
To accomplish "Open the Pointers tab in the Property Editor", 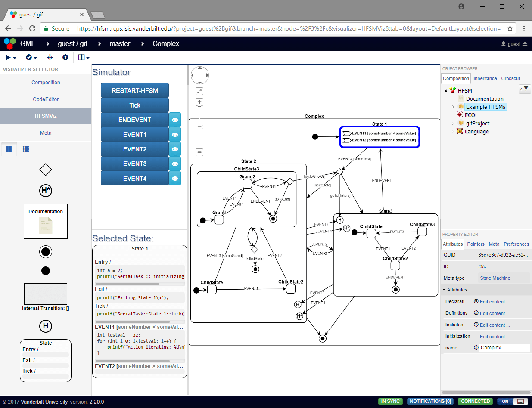I will [476, 244].
